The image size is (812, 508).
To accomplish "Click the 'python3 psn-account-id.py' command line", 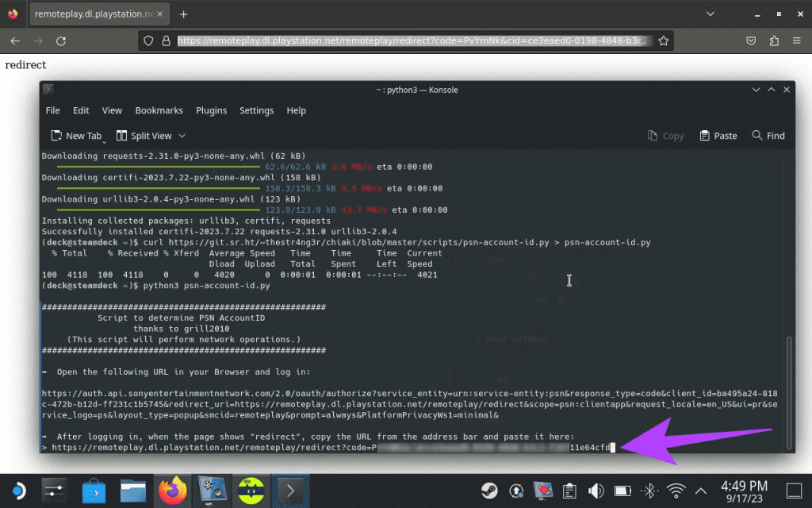I will tap(206, 286).
